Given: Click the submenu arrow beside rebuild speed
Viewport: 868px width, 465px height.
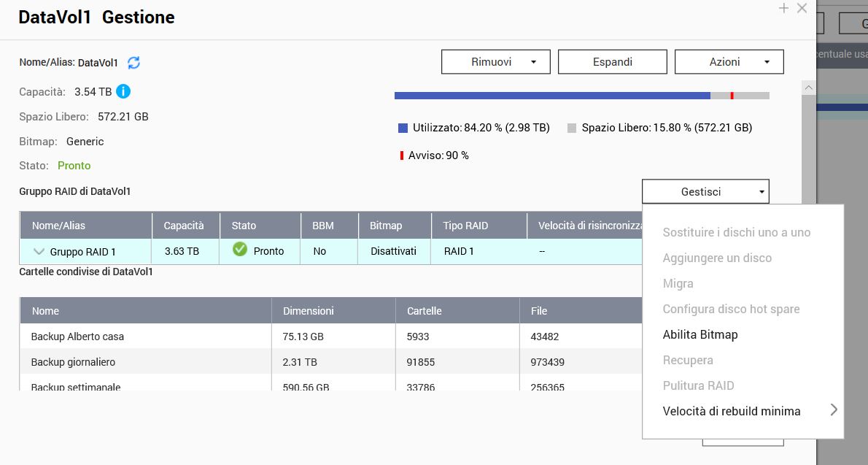Looking at the screenshot, I should click(x=833, y=410).
